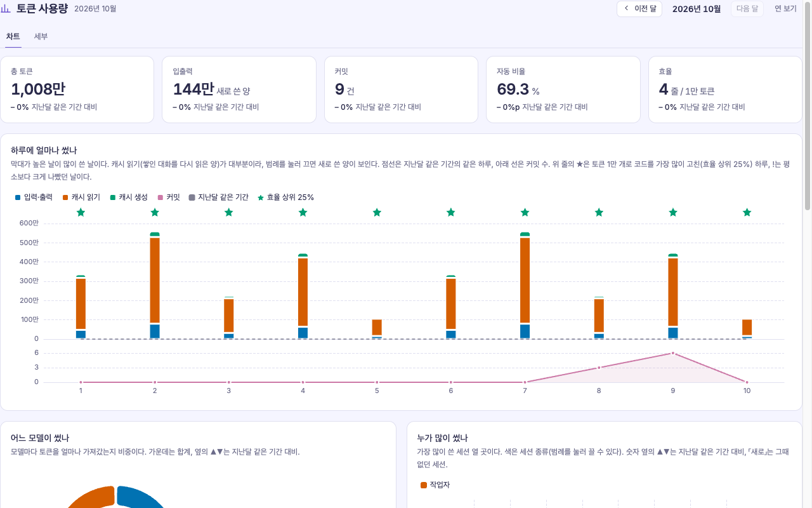Image resolution: width=812 pixels, height=508 pixels.
Task: Show or hide 지난달 같은 기간 series
Action: point(219,197)
